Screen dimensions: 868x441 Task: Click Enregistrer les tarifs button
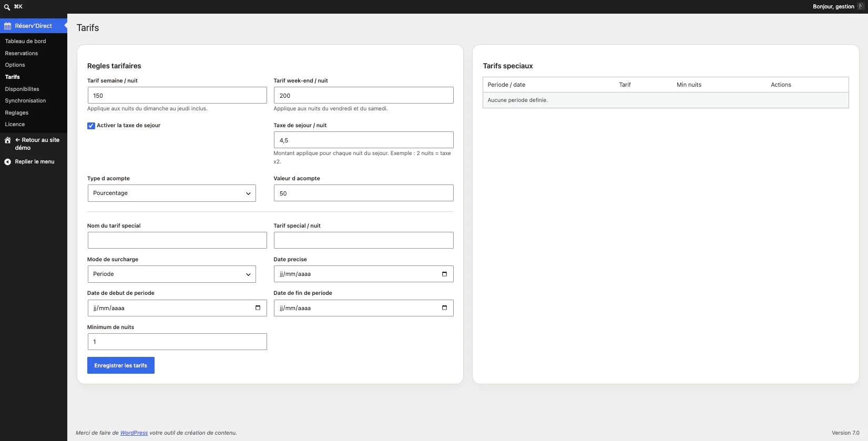pyautogui.click(x=121, y=365)
